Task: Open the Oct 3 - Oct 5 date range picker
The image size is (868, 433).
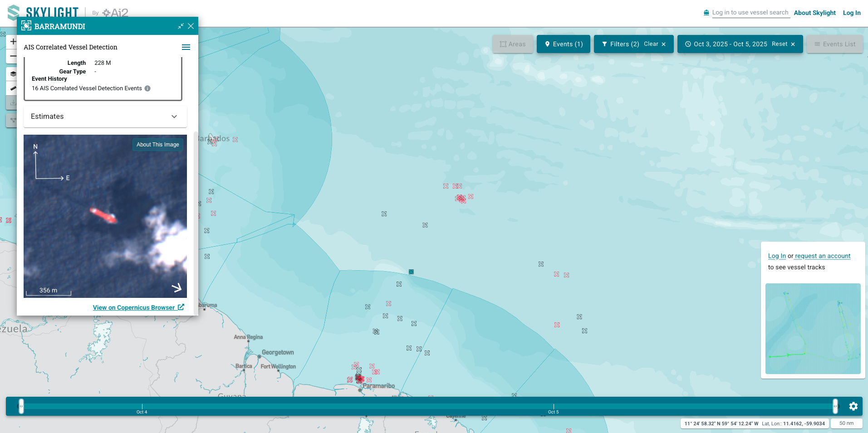Action: click(x=726, y=44)
